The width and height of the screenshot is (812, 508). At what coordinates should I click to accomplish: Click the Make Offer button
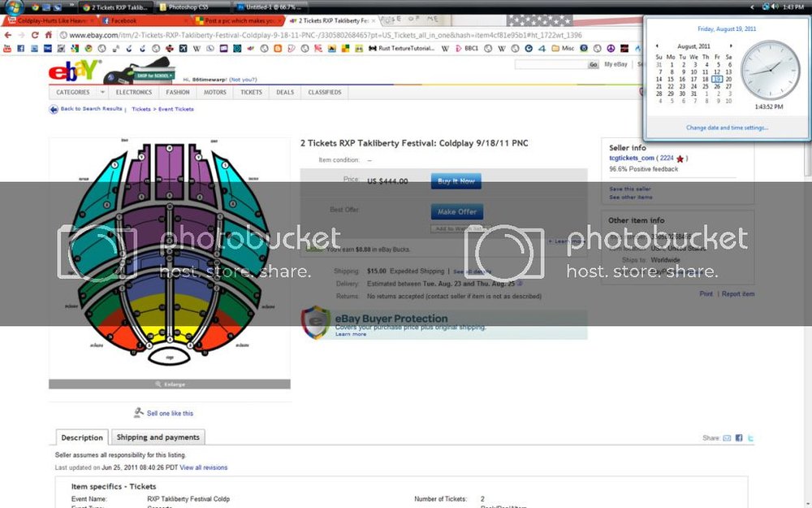[x=456, y=211]
